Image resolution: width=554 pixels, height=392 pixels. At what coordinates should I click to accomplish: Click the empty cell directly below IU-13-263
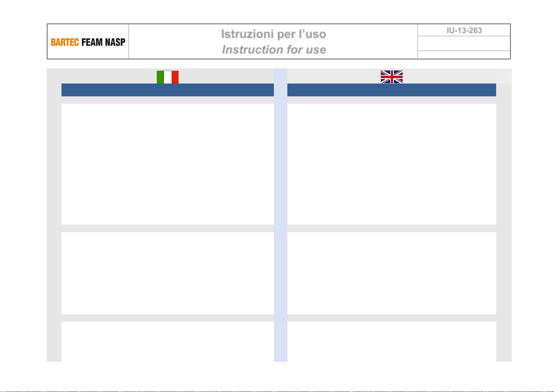point(464,43)
